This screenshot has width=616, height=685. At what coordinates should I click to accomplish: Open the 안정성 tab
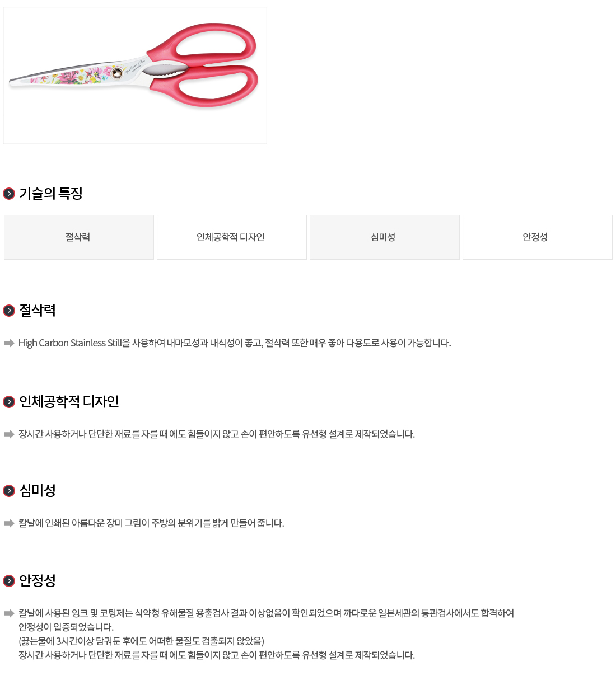click(x=538, y=237)
